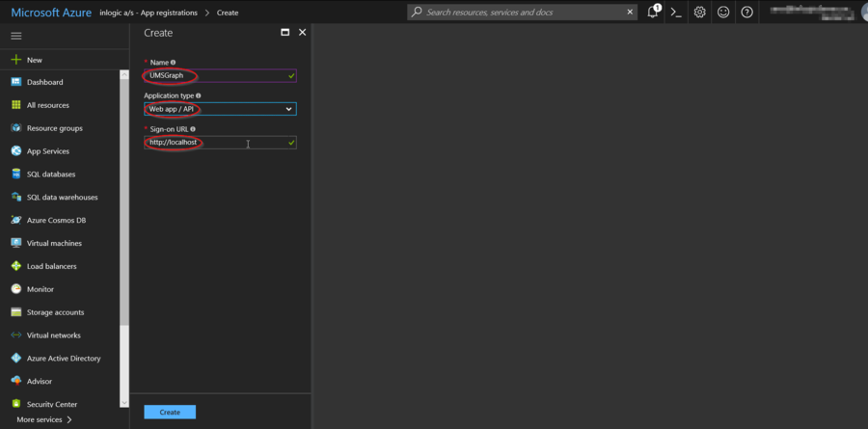Open Azure Active Directory menu item
The height and width of the screenshot is (429, 868).
[x=63, y=359]
